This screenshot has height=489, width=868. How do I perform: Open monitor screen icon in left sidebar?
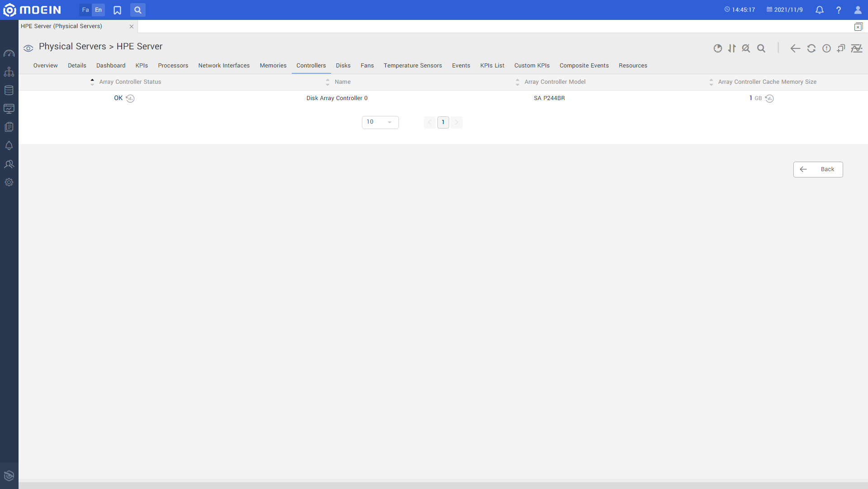[x=9, y=109]
